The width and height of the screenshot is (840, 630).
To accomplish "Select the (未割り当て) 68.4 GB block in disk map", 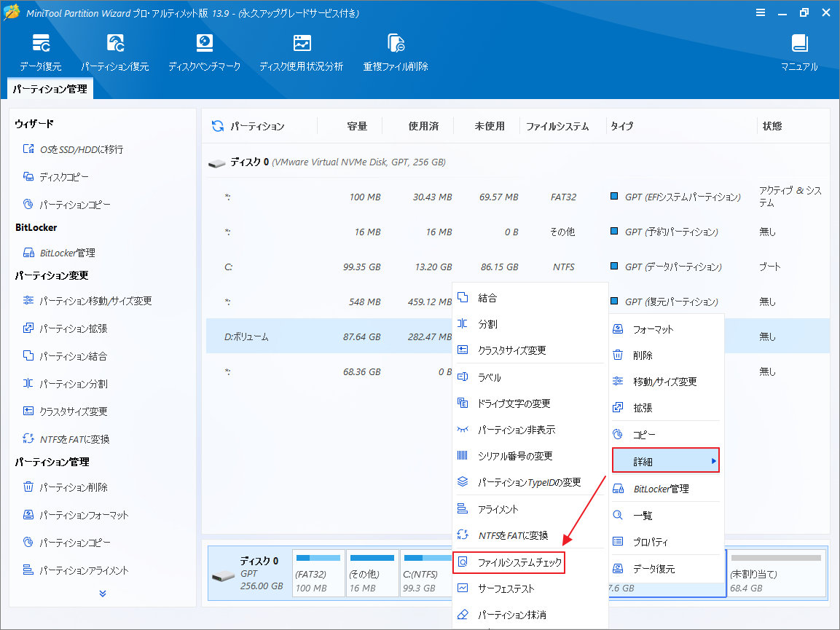I will (776, 572).
